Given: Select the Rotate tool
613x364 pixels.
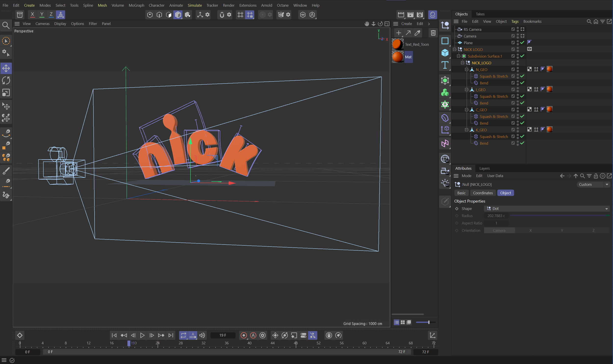Looking at the screenshot, I should [x=6, y=80].
